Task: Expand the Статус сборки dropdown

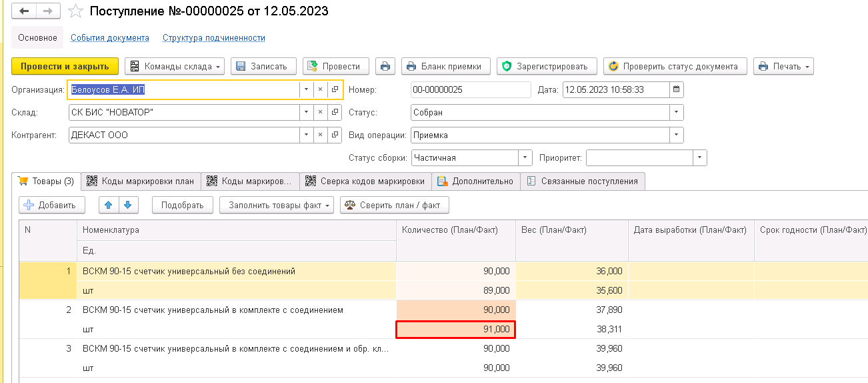Action: pos(525,158)
